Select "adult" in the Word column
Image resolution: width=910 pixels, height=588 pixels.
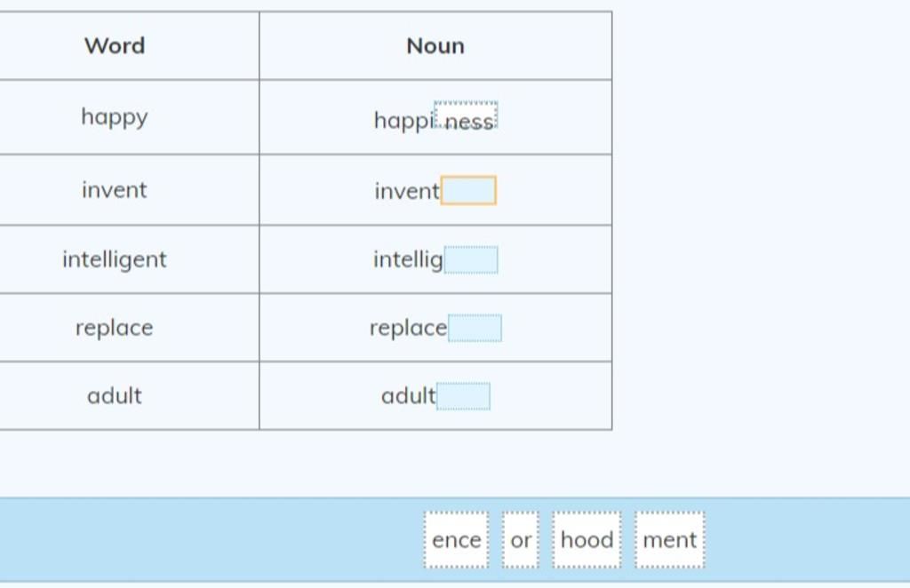115,396
